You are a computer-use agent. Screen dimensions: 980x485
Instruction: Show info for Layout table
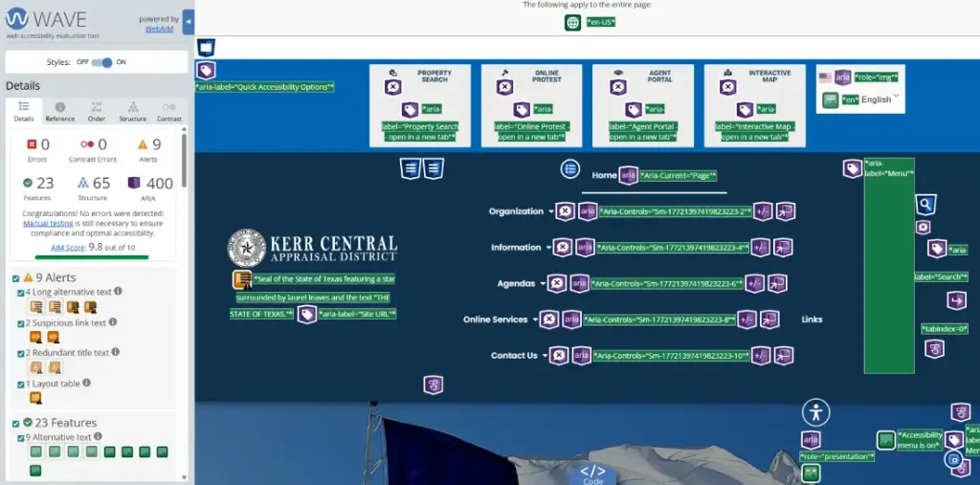pos(86,383)
